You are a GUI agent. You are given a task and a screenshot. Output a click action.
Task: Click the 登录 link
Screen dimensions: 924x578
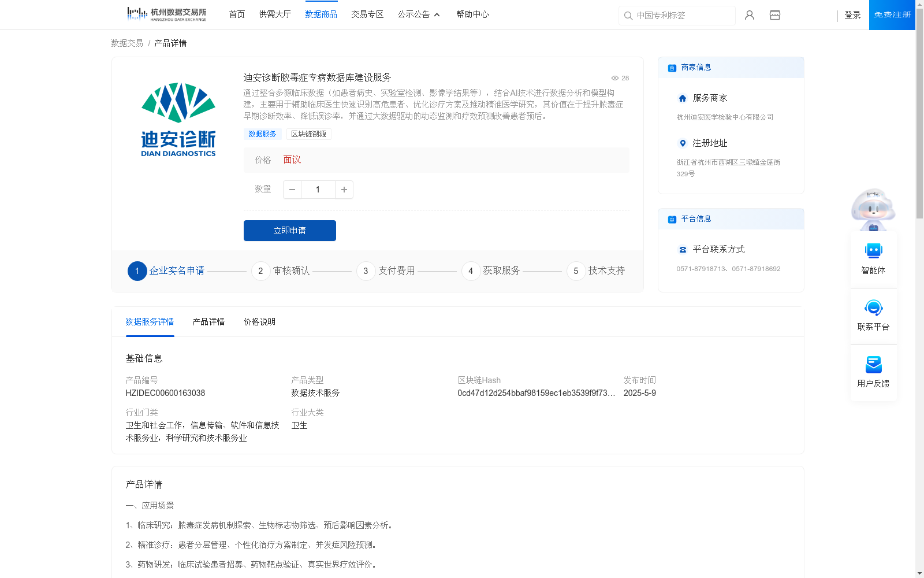pyautogui.click(x=852, y=15)
